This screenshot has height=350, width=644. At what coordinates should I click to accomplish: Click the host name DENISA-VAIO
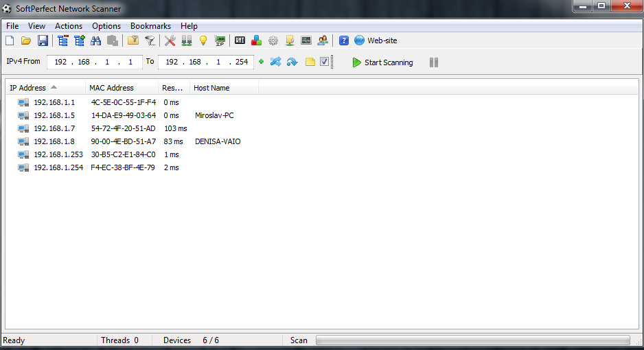(218, 141)
